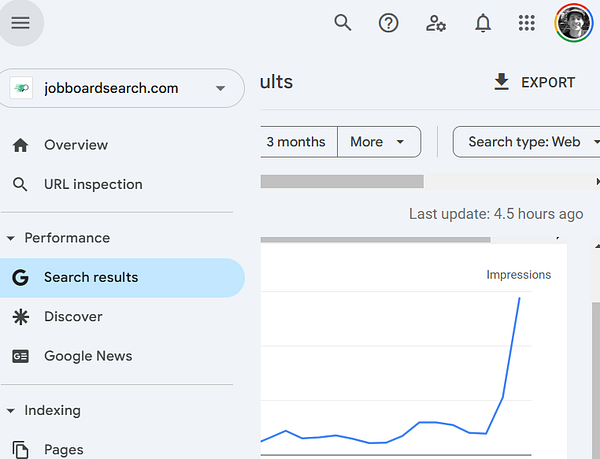Screen dimensions: 600x459
Task: Click the search magnifier icon in header
Action: coord(342,23)
